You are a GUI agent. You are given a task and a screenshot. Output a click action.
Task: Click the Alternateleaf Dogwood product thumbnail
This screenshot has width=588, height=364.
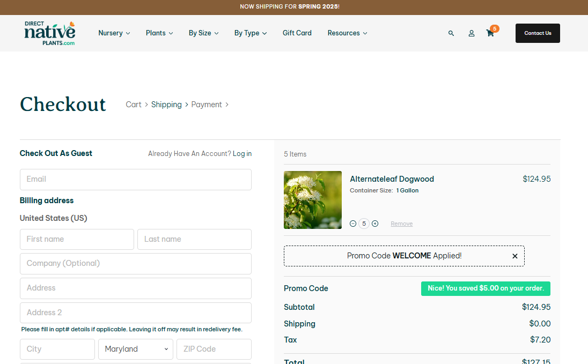(x=313, y=200)
